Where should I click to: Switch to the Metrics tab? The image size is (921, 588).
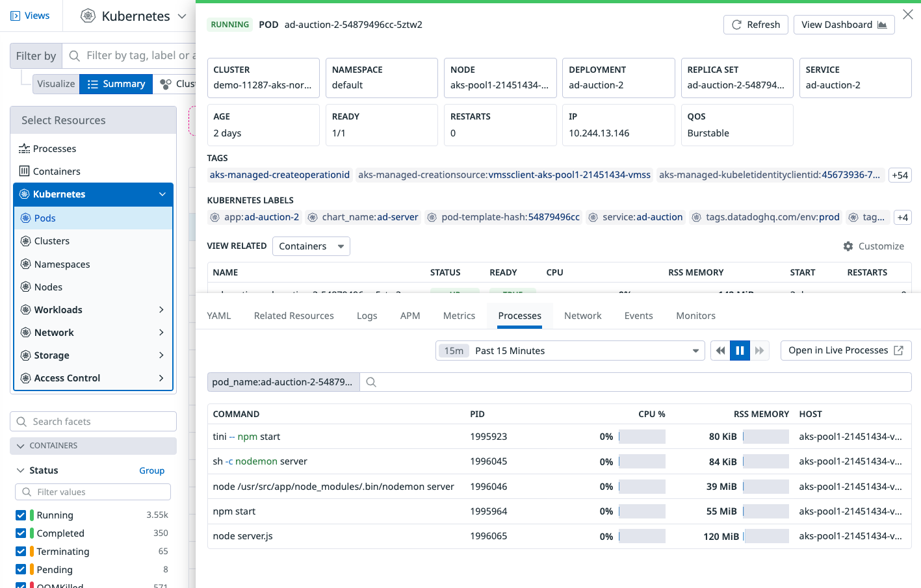click(x=459, y=316)
